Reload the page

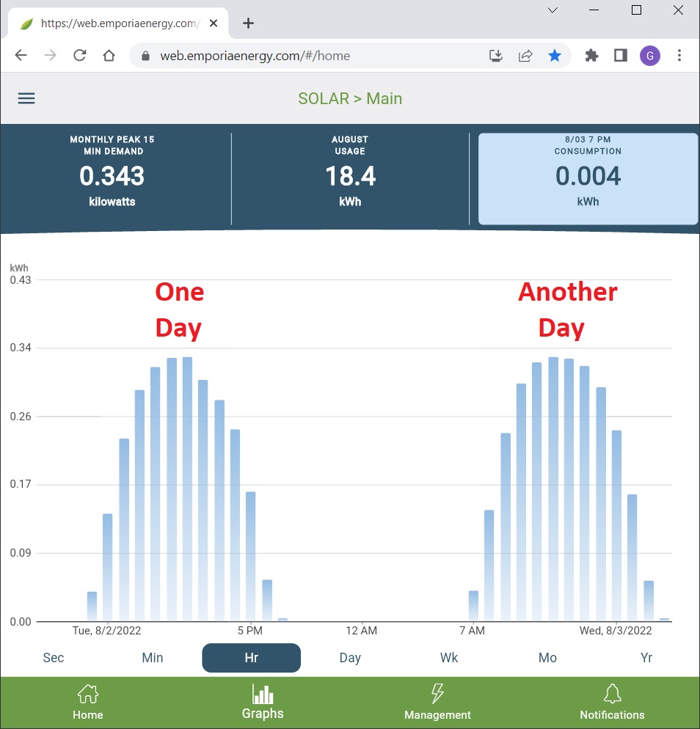point(80,56)
